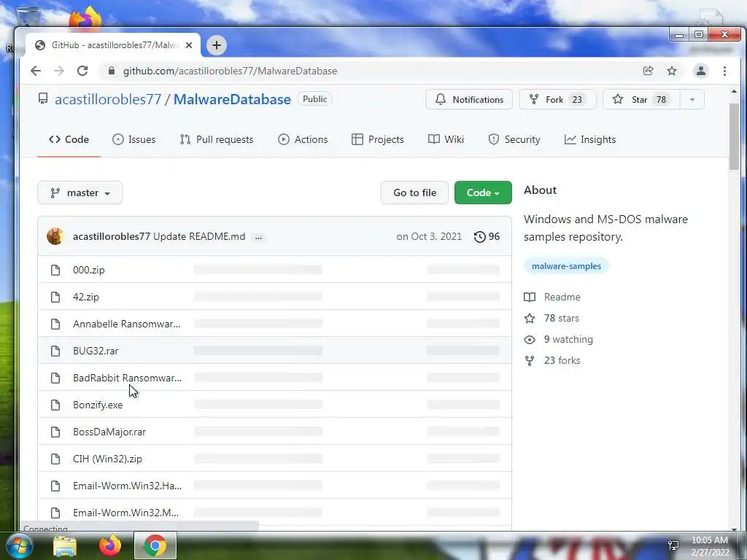Screen dimensions: 747x560
Task: Open the Security tab
Action: [514, 139]
